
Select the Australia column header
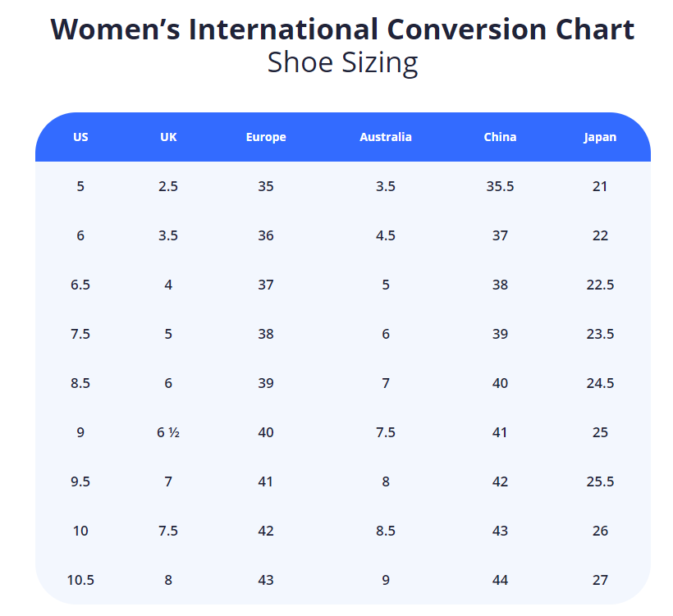[x=386, y=137]
